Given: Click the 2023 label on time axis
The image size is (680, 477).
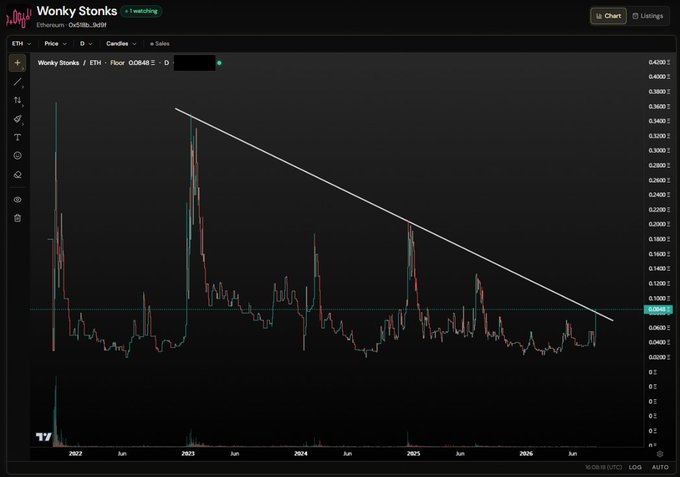Looking at the screenshot, I should coord(188,454).
